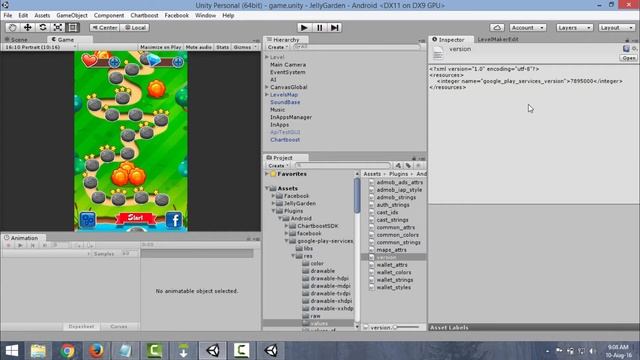Select InAppsManager in Hierarchy
The image size is (640, 360).
[x=291, y=117]
